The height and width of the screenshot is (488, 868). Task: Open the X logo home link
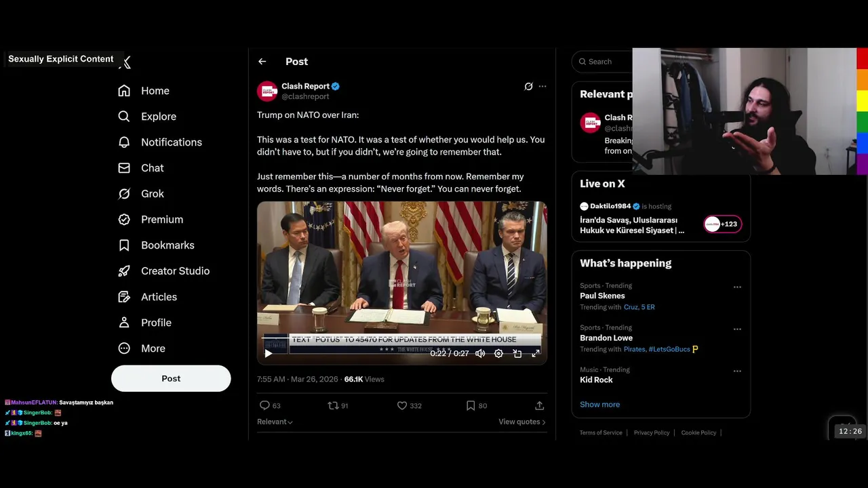pyautogui.click(x=126, y=63)
